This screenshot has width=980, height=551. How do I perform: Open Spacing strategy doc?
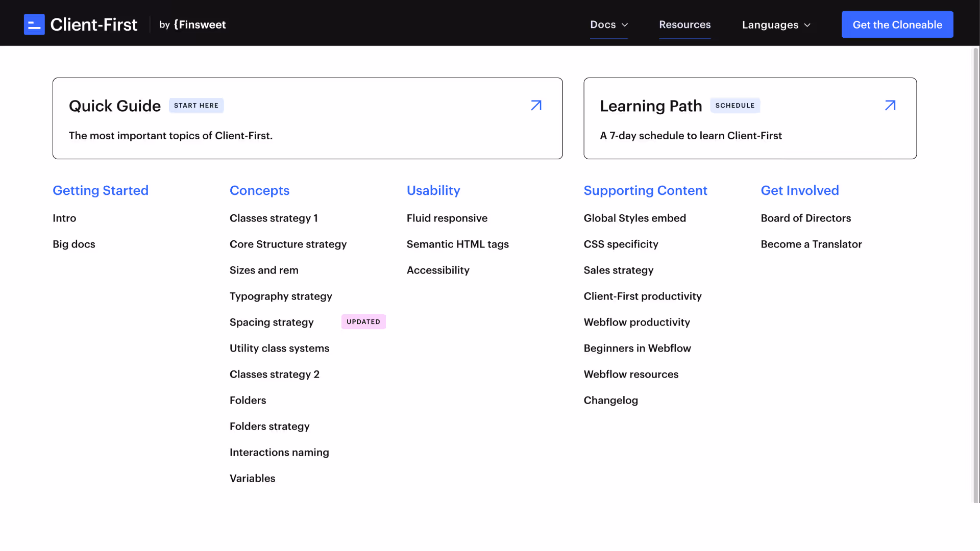tap(272, 322)
